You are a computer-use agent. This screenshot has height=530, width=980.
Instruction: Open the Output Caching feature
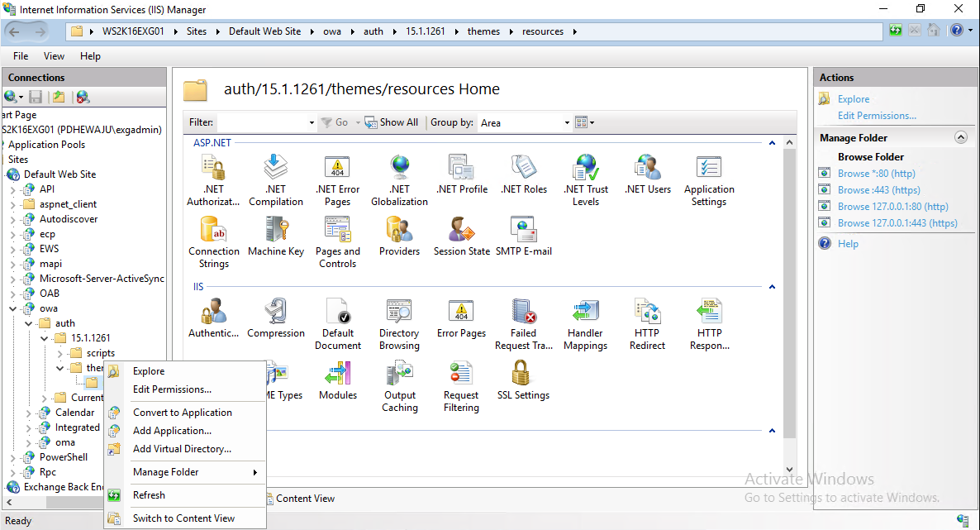click(400, 386)
